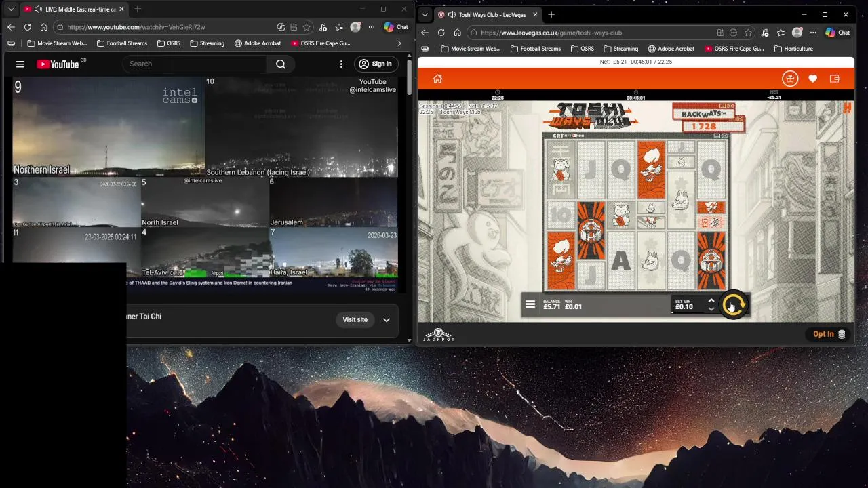Increase bet with the up arrow
The width and height of the screenshot is (868, 488).
click(711, 300)
